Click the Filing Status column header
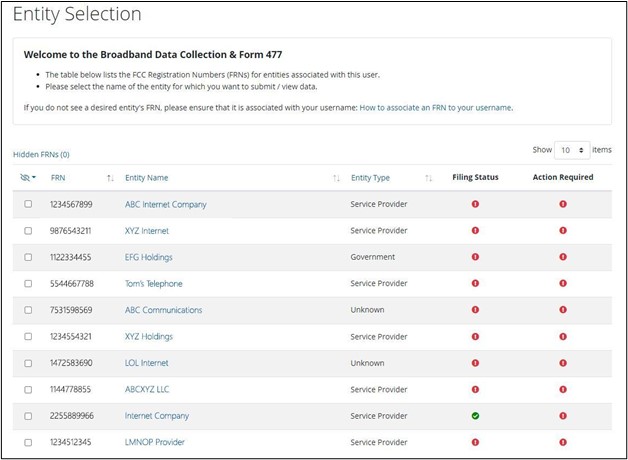 475,178
